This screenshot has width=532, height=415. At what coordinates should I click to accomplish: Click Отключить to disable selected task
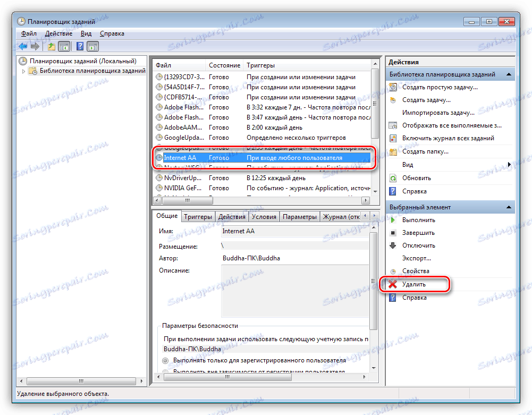(x=418, y=245)
